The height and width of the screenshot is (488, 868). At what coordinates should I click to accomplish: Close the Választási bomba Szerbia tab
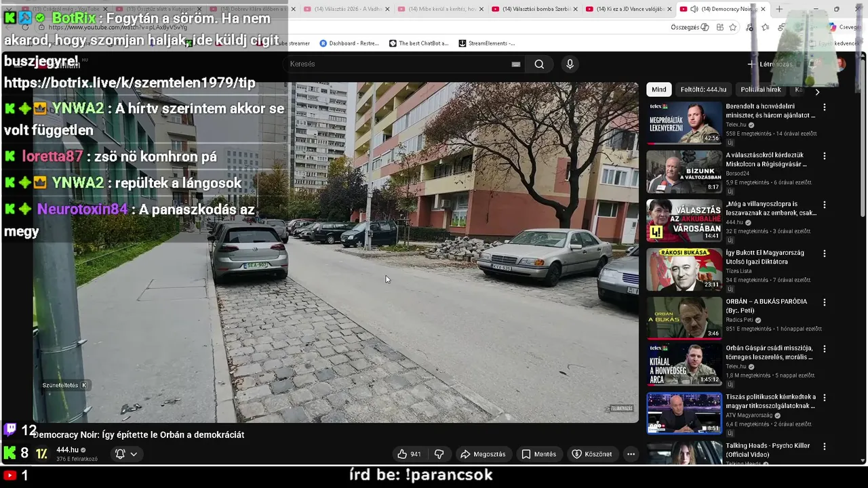(x=575, y=9)
